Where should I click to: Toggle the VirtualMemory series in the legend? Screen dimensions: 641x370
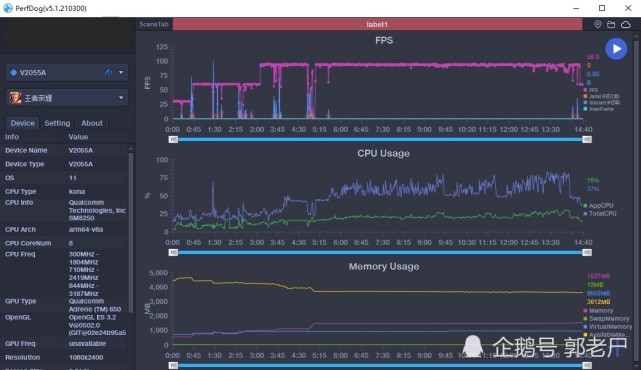click(608, 327)
